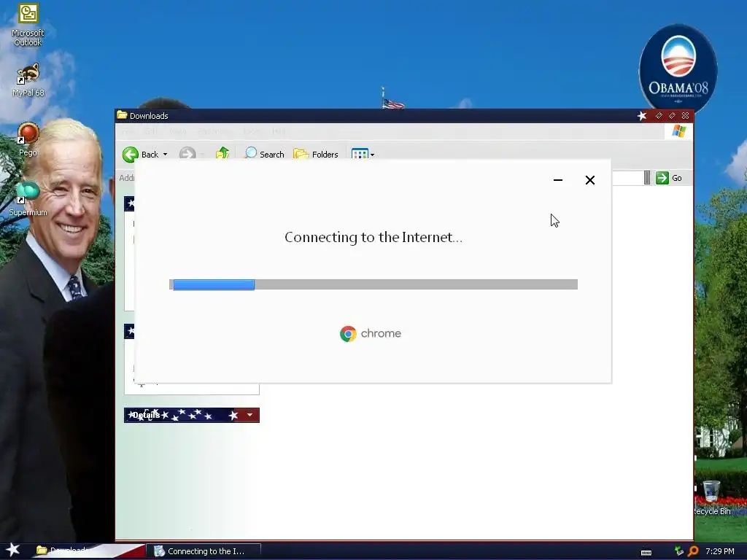Screen dimensions: 747x560
Task: Click the network connection tray icon
Action: tap(679, 551)
